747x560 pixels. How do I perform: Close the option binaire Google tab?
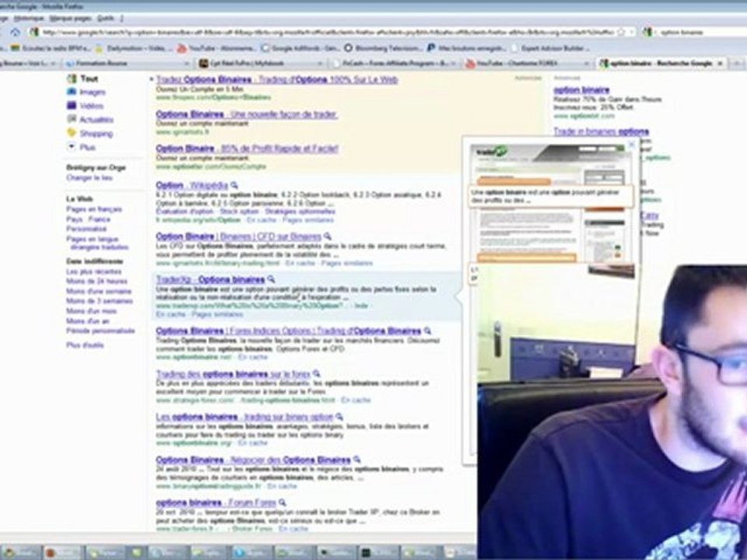(x=721, y=63)
